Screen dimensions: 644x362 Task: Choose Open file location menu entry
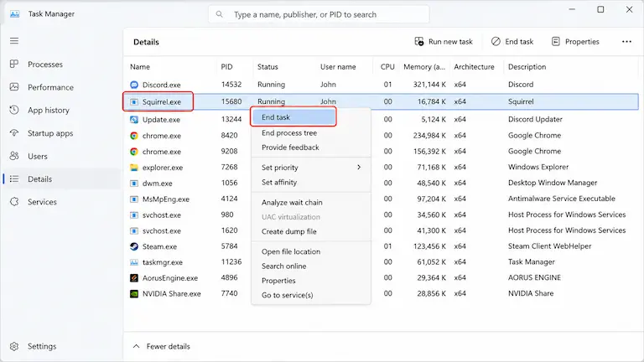(291, 251)
